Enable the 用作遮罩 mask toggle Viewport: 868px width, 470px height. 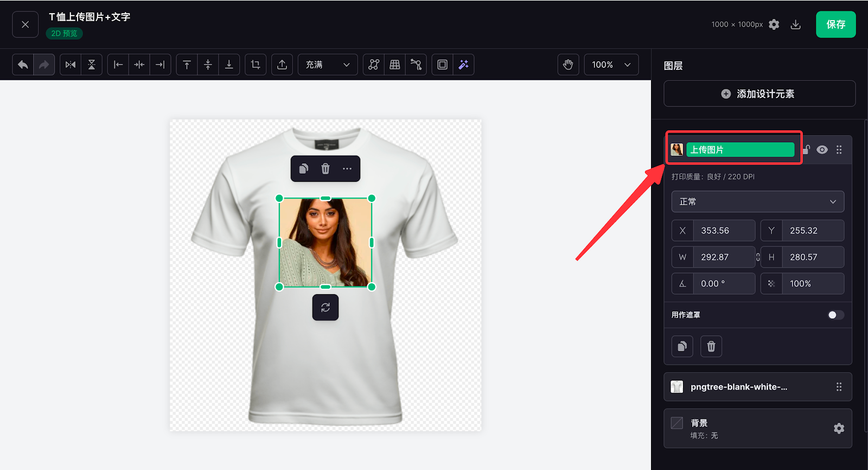tap(835, 315)
